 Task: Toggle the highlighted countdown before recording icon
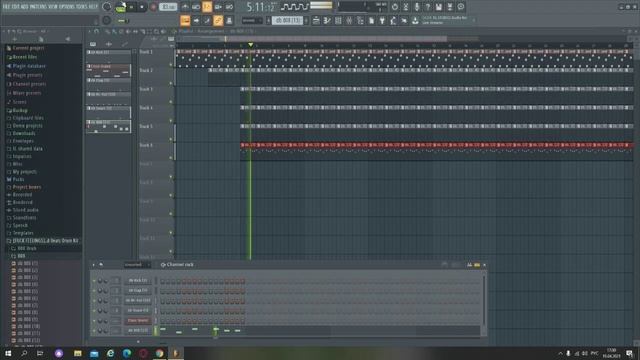(207, 7)
